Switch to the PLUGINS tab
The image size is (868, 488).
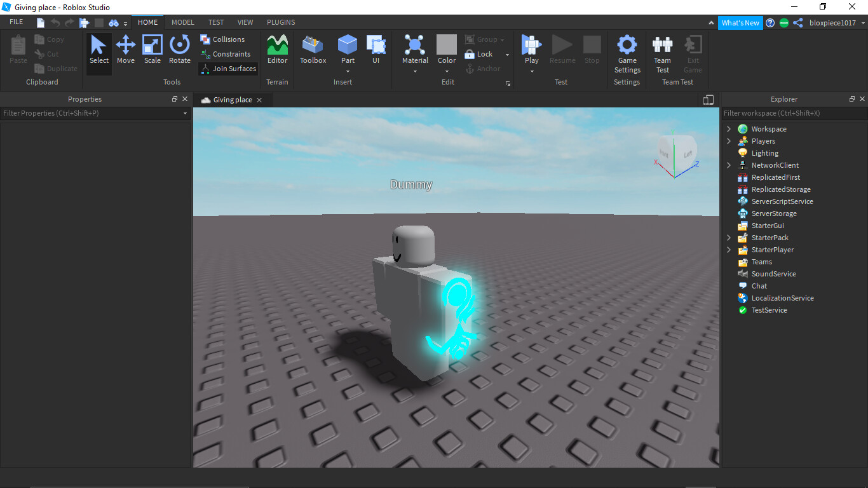pyautogui.click(x=281, y=22)
